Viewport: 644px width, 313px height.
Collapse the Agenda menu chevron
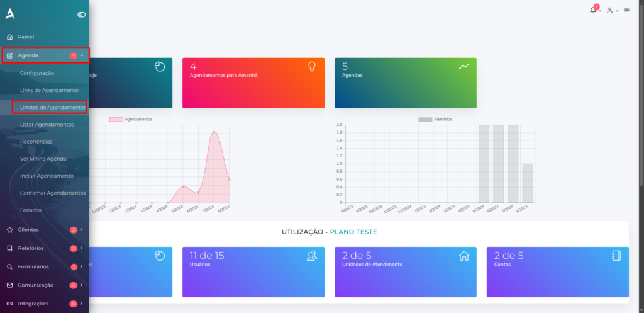click(82, 55)
